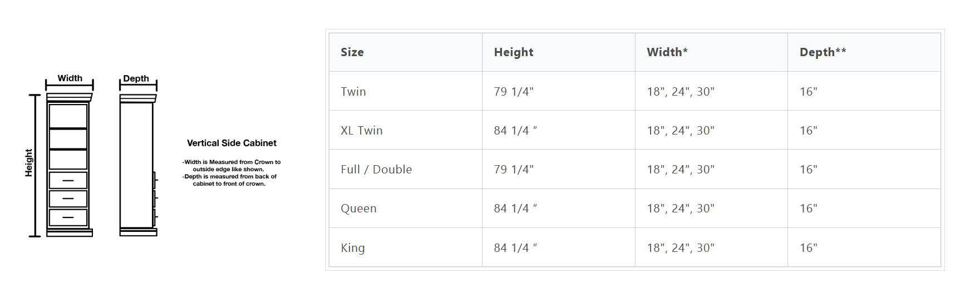Click the width measurement note text
The width and height of the screenshot is (980, 303).
click(x=232, y=166)
